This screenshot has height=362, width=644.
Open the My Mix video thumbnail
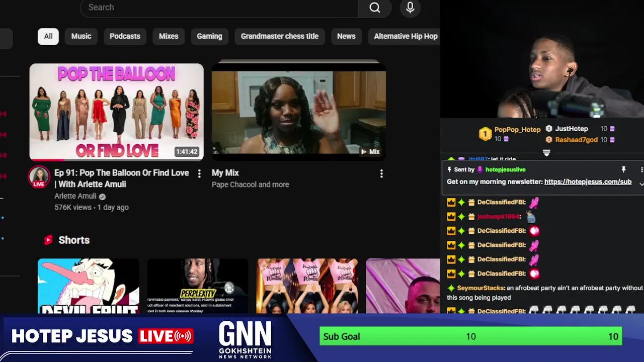(x=299, y=112)
